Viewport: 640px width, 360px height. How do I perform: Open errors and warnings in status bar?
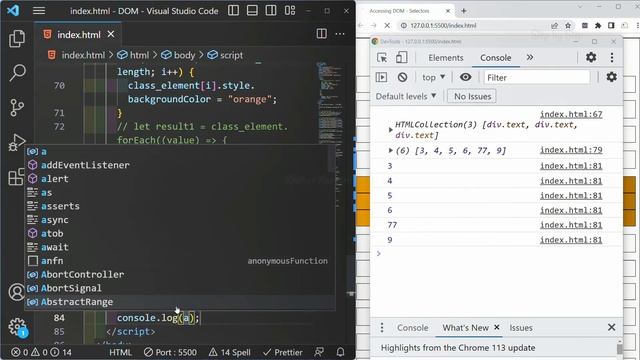click(41, 352)
